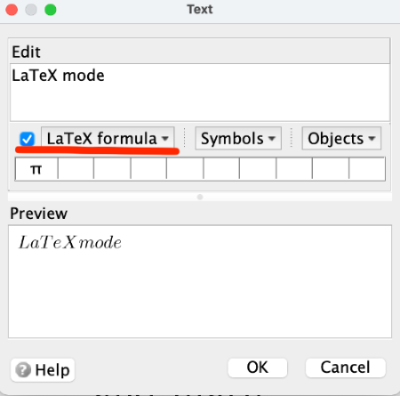Click the divider handle above Preview
Image resolution: width=400 pixels, height=396 pixels.
point(200,197)
